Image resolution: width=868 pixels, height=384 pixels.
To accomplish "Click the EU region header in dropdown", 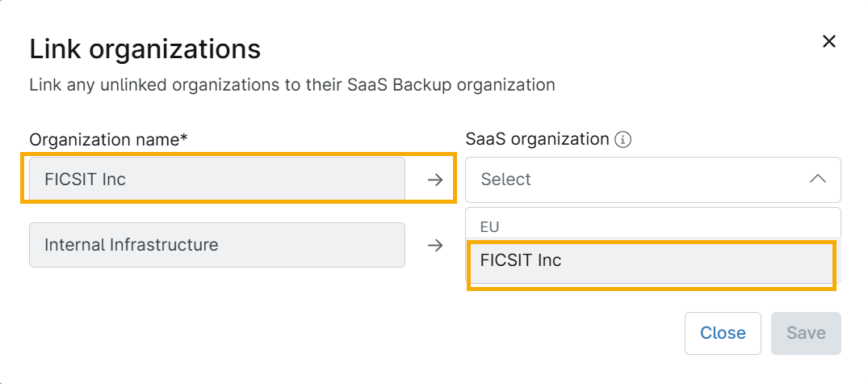I will 490,227.
